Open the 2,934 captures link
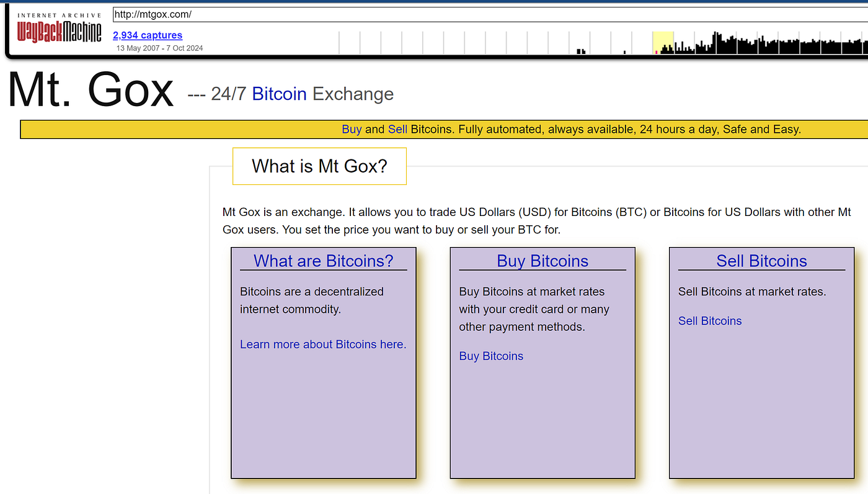 148,35
